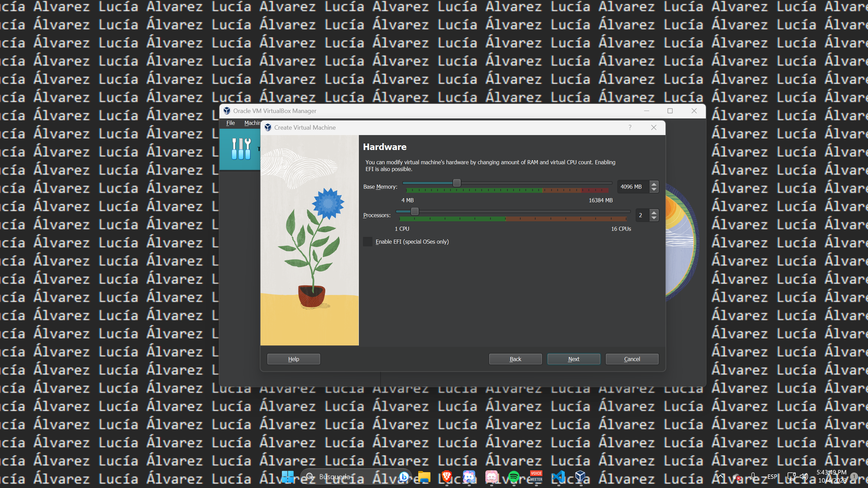Launch Visual Studio Code from the taskbar
The width and height of the screenshot is (868, 488).
[558, 476]
